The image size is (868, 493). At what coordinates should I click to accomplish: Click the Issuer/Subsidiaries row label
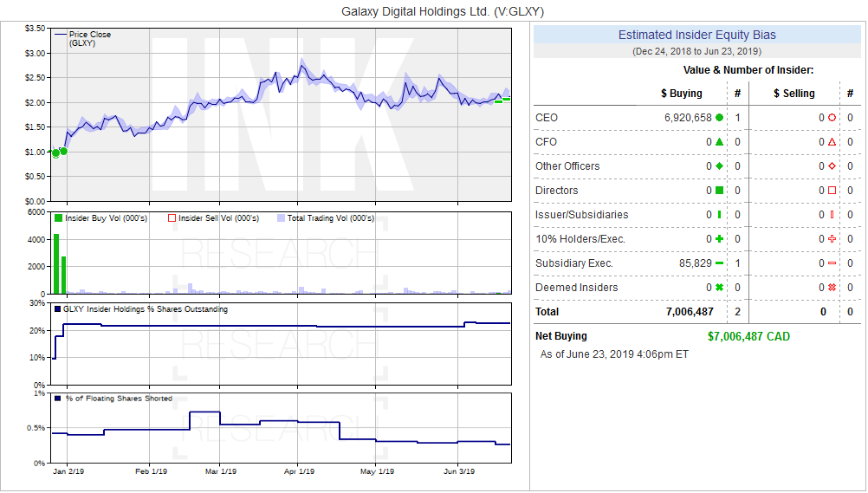point(582,214)
